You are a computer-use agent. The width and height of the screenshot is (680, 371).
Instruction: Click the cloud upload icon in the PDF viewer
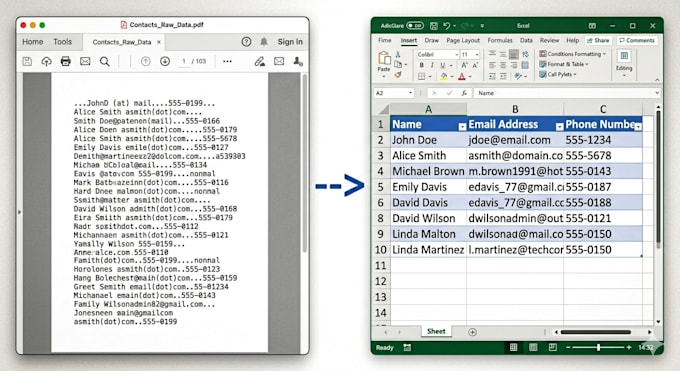[x=46, y=62]
